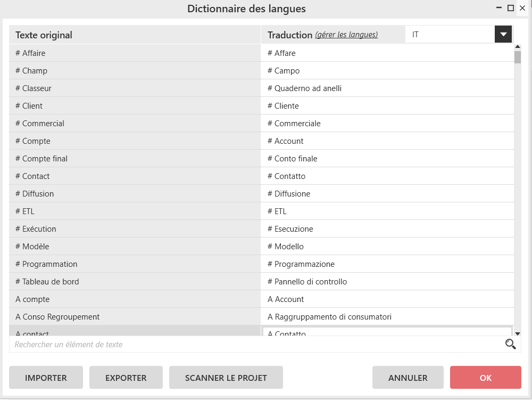This screenshot has width=532, height=400.
Task: Click the search magnifier icon
Action: (x=510, y=344)
